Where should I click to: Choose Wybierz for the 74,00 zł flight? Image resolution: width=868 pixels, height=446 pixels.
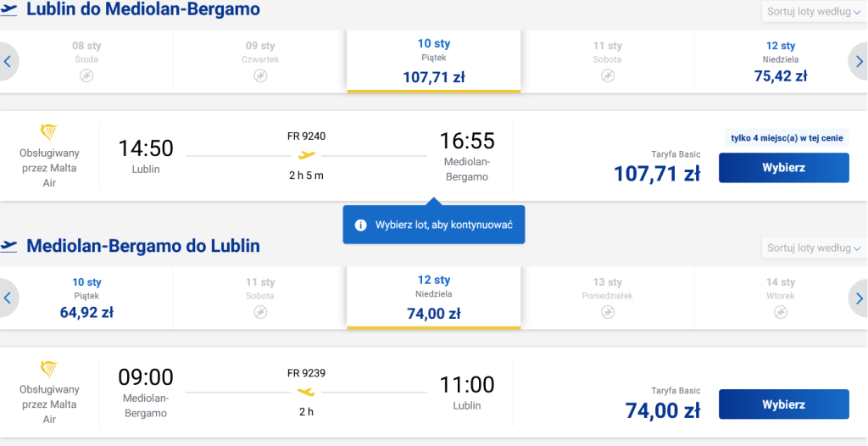(x=783, y=404)
